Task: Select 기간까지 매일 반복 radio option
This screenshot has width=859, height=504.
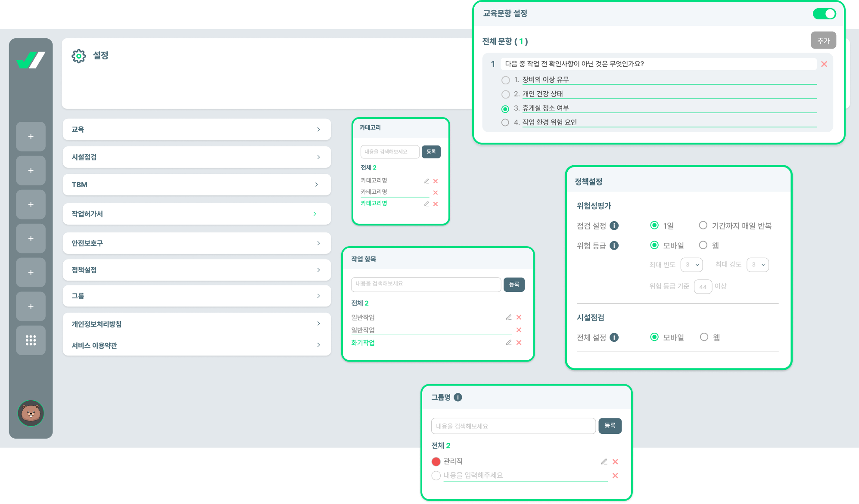Action: click(x=703, y=225)
